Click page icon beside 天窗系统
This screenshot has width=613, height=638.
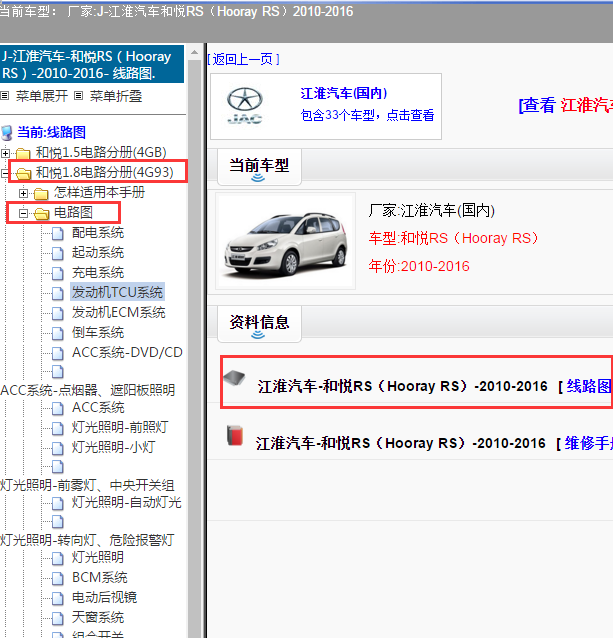pos(58,618)
